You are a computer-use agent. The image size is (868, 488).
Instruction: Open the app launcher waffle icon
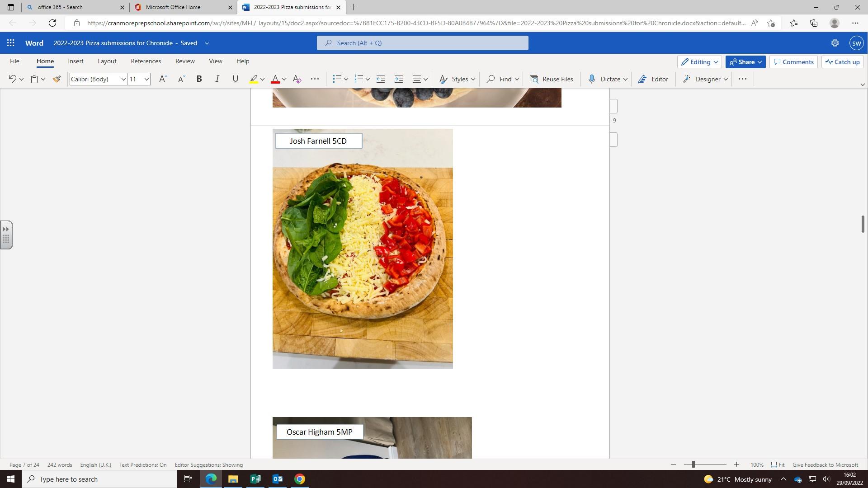tap(11, 43)
